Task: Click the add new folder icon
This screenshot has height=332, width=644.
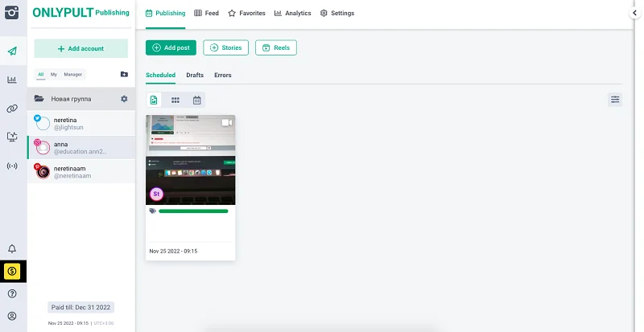Action: pos(124,74)
